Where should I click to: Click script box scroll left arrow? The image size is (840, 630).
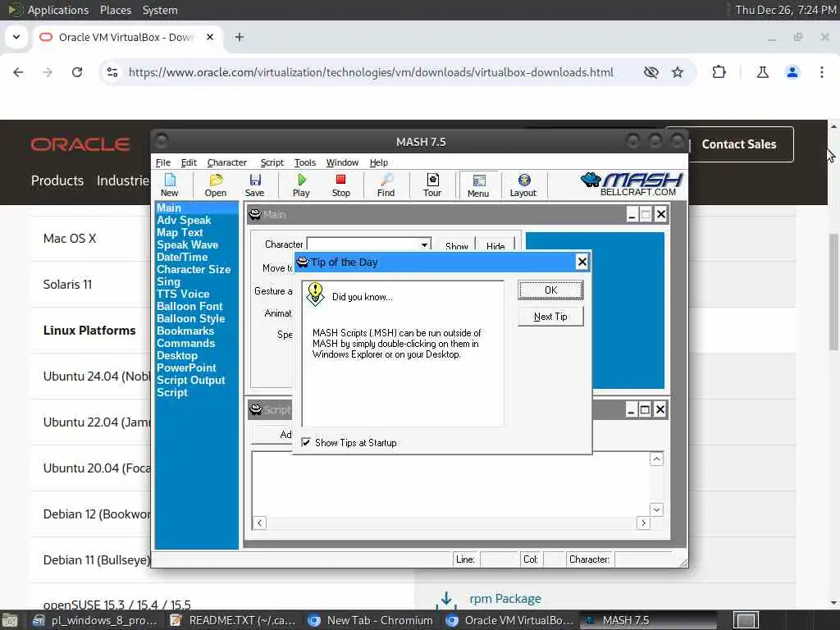tap(259, 523)
